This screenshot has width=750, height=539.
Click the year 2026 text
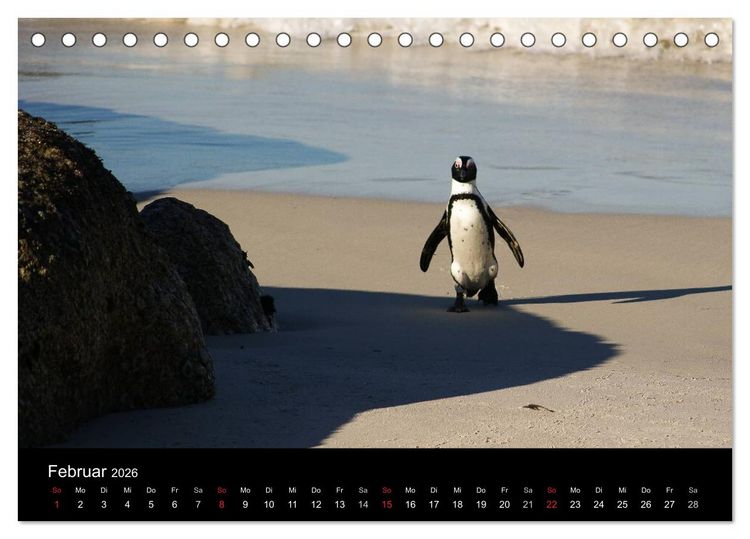(x=124, y=473)
